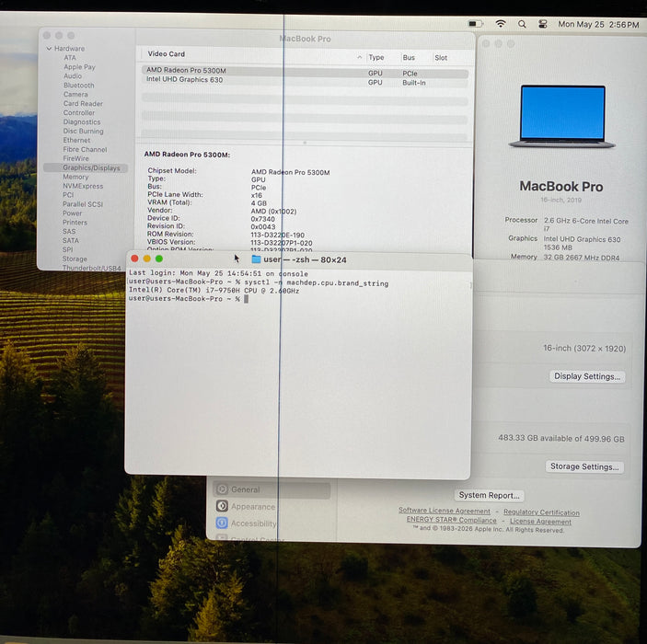This screenshot has width=647, height=644.
Task: Click the Terminal title folder icon
Action: (x=256, y=259)
